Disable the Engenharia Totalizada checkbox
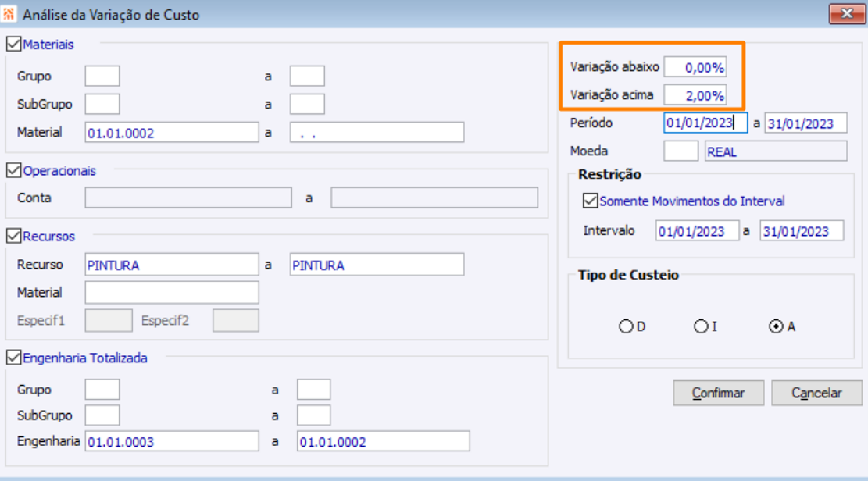Image resolution: width=868 pixels, height=481 pixels. pos(14,358)
